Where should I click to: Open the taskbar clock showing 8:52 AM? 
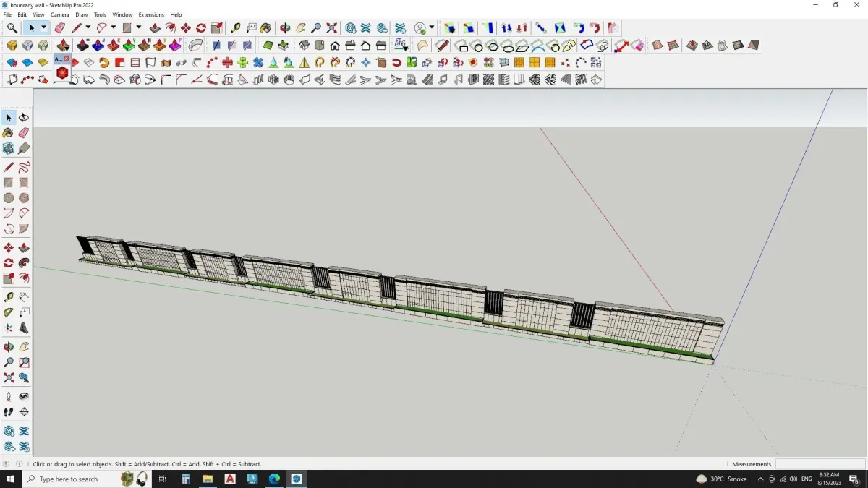tap(829, 479)
